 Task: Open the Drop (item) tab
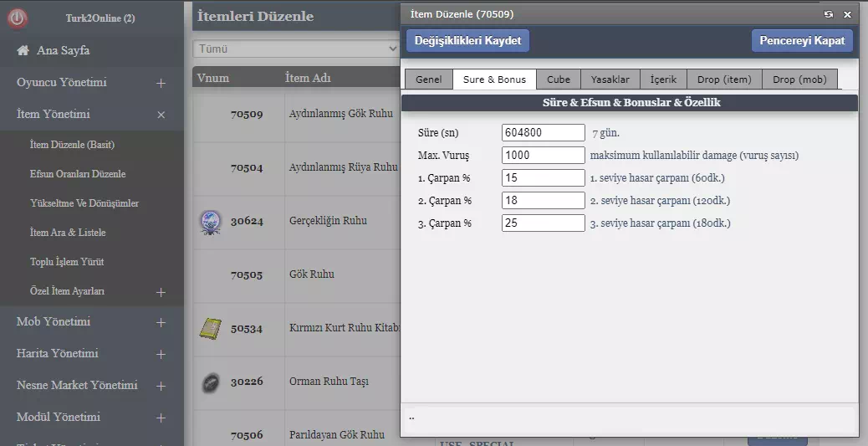pyautogui.click(x=725, y=79)
